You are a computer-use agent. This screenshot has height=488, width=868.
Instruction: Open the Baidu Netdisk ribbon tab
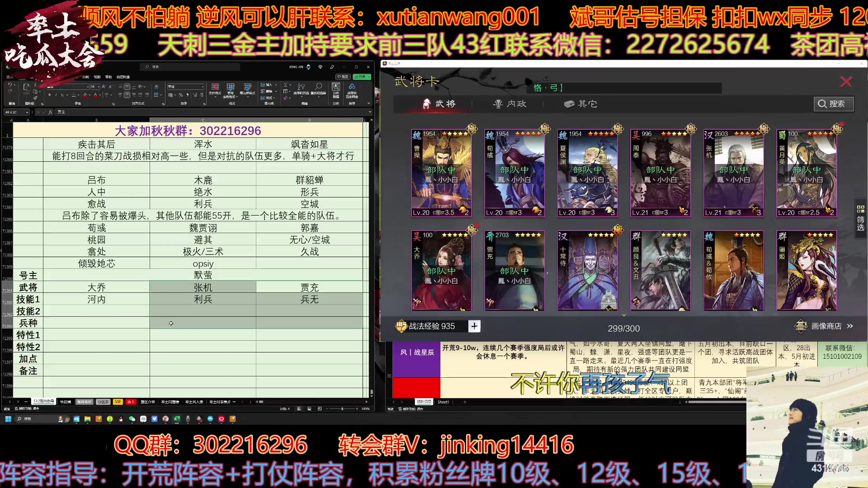(123, 77)
